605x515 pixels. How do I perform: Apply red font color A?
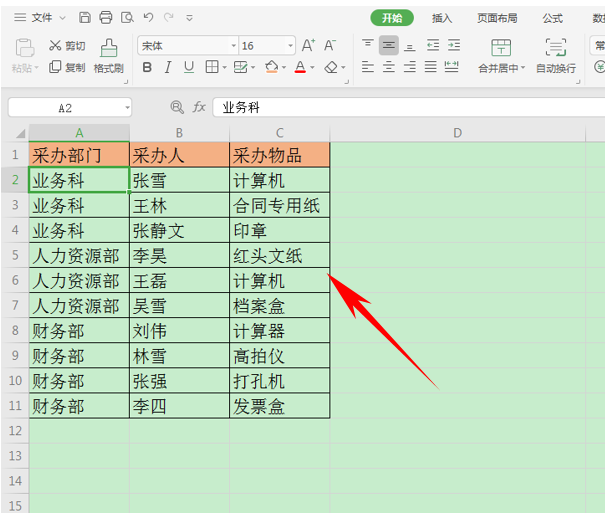pos(300,67)
